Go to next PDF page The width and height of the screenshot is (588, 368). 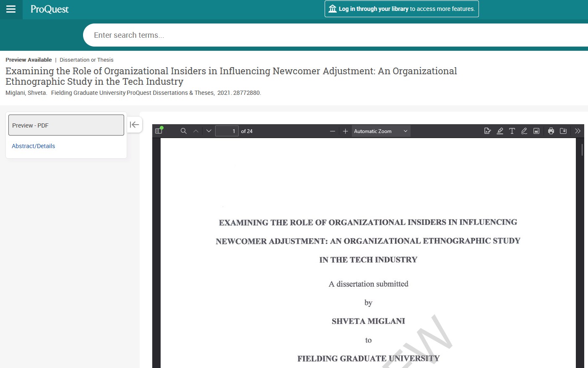tap(209, 131)
